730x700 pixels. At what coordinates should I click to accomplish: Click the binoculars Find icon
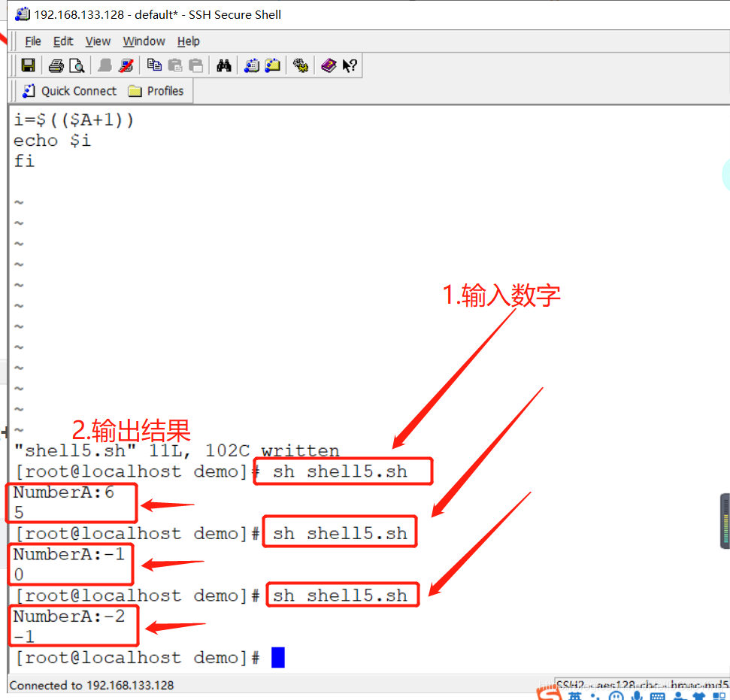pyautogui.click(x=224, y=65)
